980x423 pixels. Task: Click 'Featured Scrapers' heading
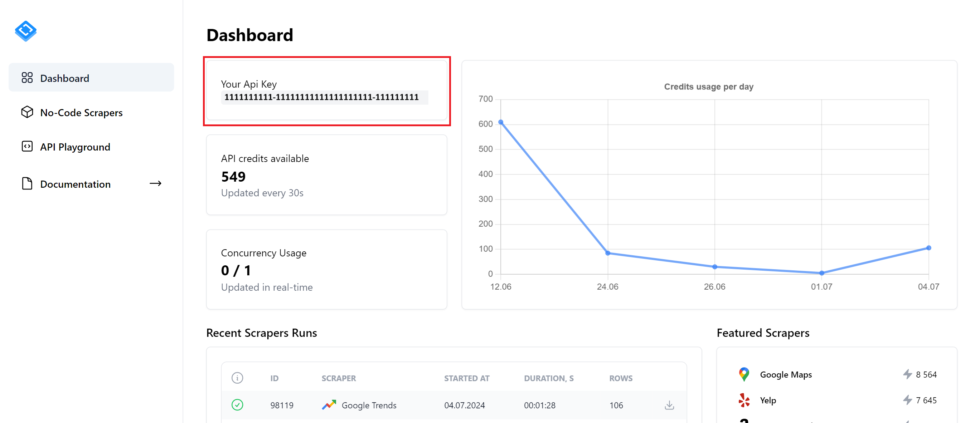click(763, 333)
